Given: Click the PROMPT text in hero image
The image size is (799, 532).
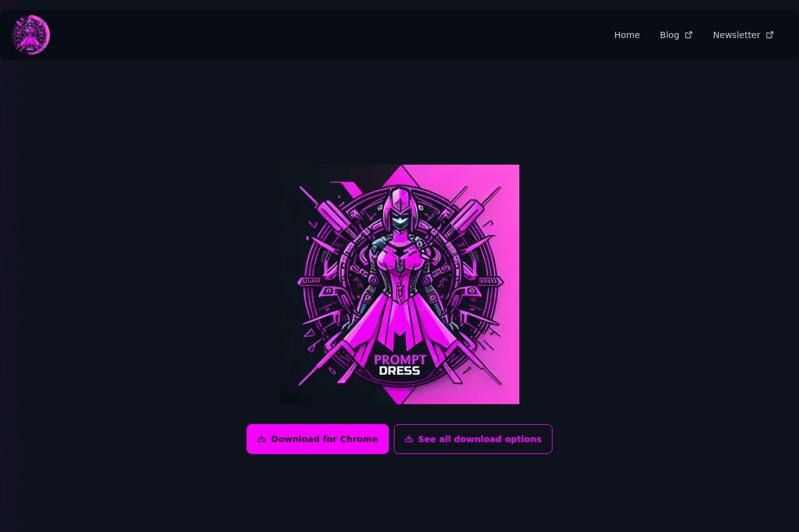Looking at the screenshot, I should coord(399,359).
